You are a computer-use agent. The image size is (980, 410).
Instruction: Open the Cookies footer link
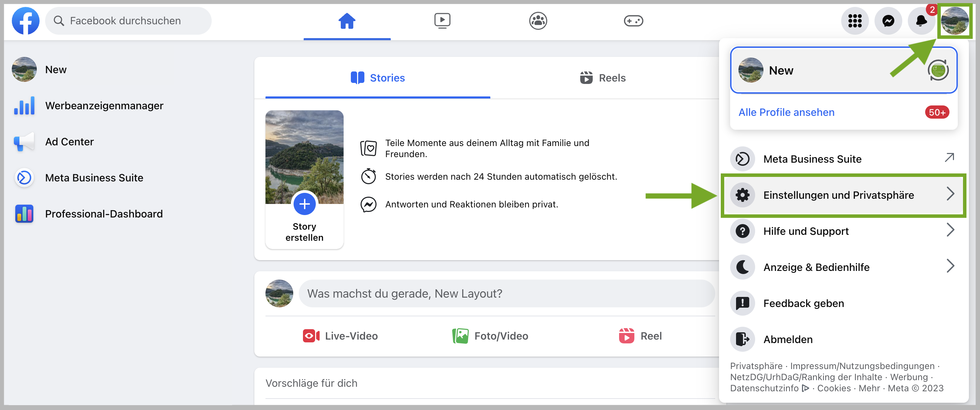(x=834, y=388)
